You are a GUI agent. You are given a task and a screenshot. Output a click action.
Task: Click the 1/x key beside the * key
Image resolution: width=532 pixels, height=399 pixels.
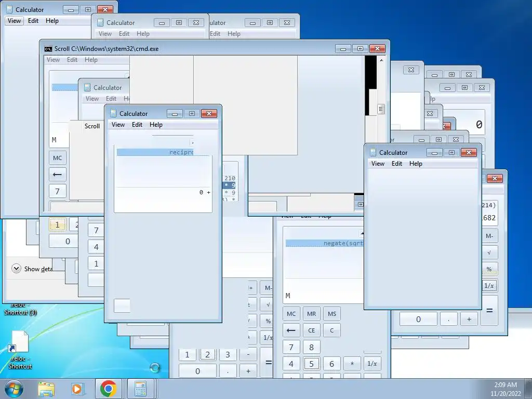pos(372,364)
